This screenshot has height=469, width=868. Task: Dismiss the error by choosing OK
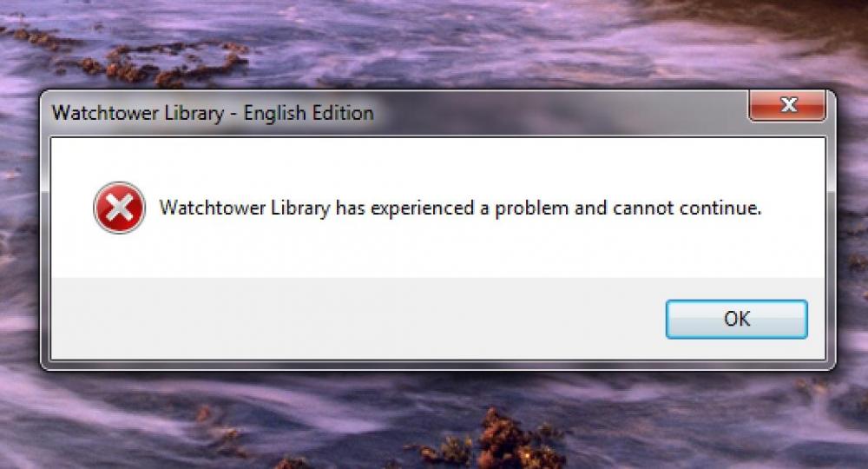[x=736, y=319]
